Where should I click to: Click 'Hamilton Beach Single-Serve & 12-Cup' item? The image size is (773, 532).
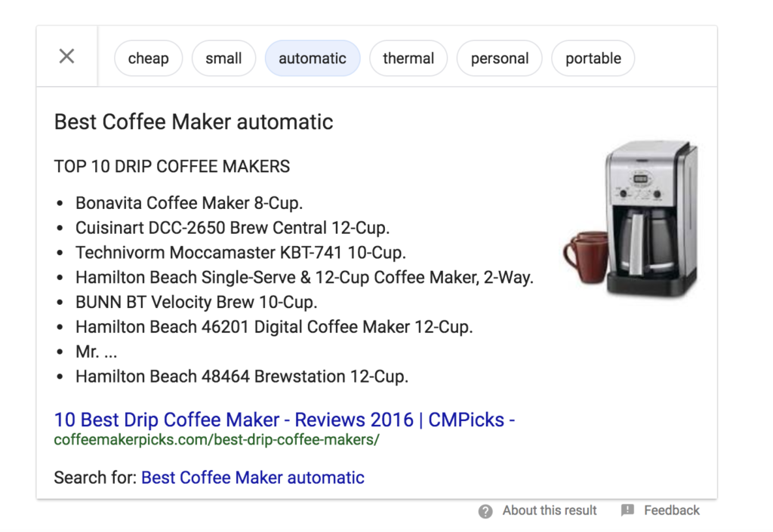[305, 277]
